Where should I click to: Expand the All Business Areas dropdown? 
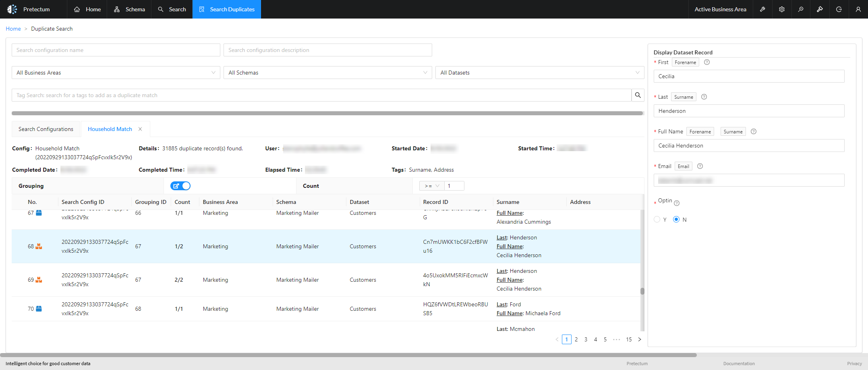116,73
